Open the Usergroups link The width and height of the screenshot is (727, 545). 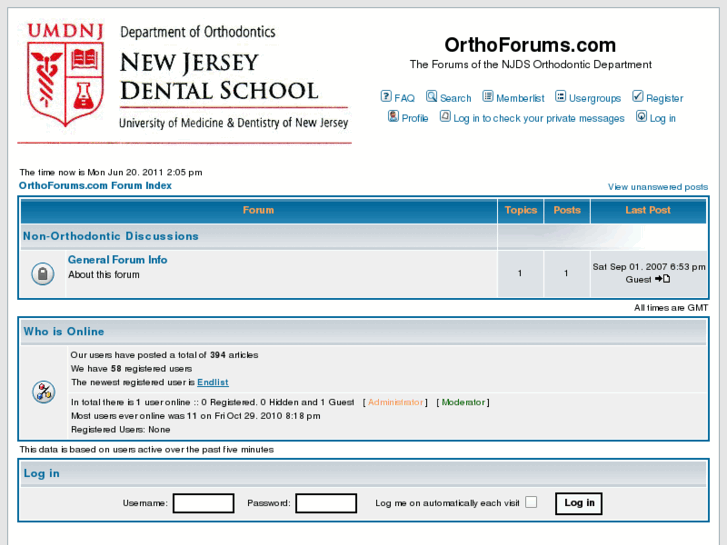[x=595, y=98]
